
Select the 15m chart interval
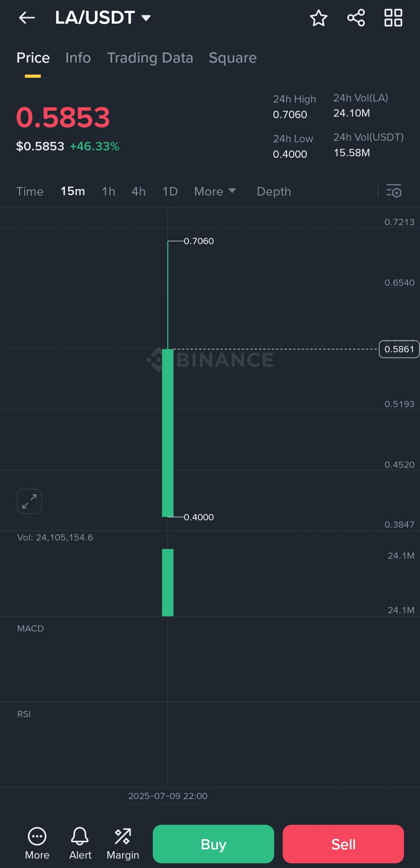click(73, 191)
